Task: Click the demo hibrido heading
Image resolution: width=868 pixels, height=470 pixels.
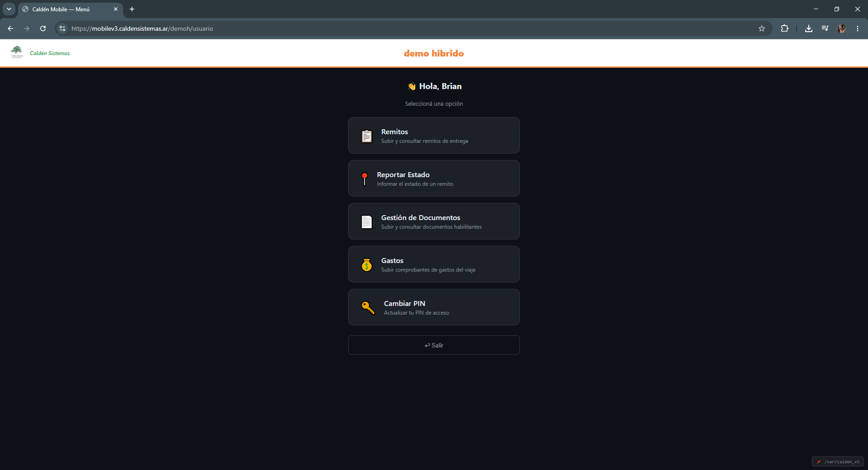Action: (434, 53)
